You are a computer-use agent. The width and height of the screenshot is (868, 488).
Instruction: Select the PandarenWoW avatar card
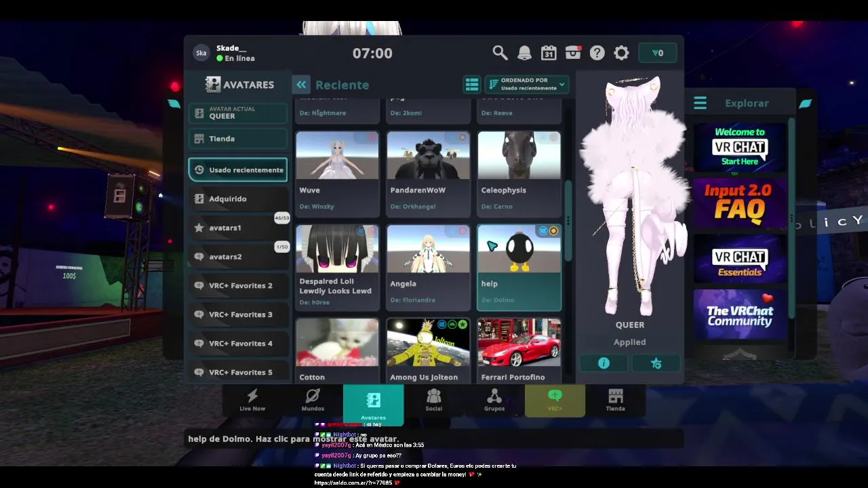[428, 174]
